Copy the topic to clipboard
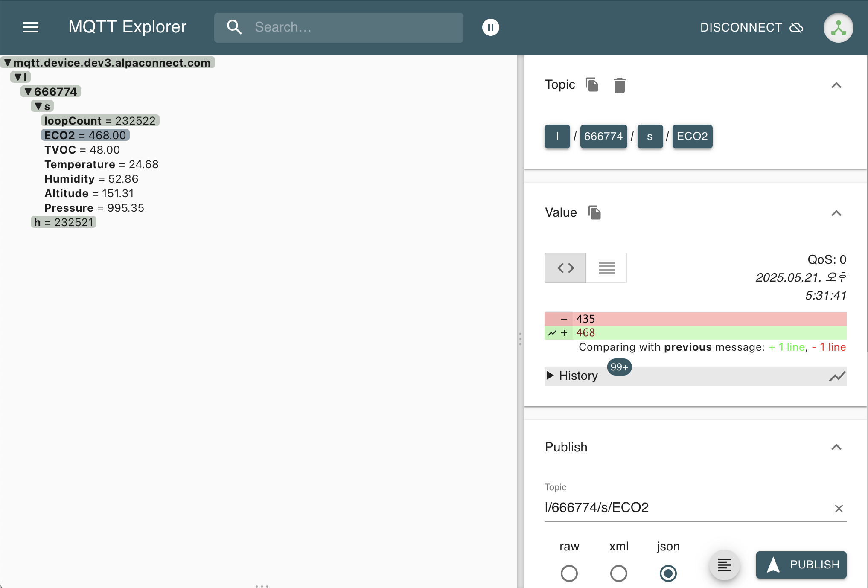868x588 pixels. [592, 85]
